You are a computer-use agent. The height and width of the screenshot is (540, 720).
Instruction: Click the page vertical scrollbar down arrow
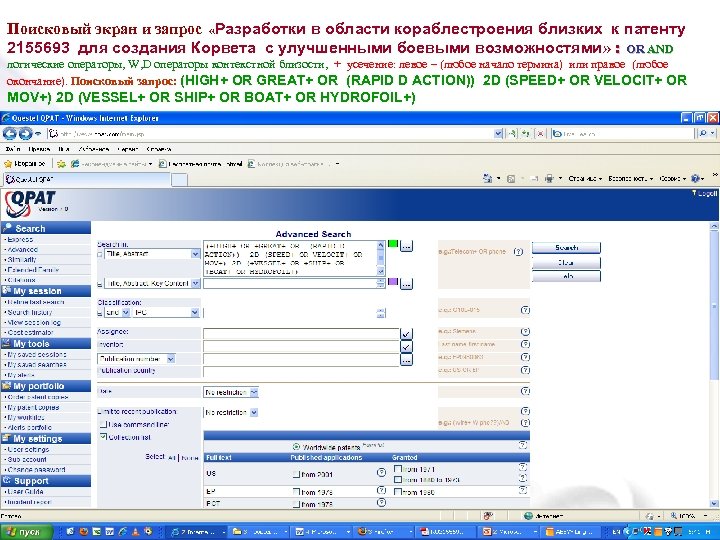tap(714, 503)
